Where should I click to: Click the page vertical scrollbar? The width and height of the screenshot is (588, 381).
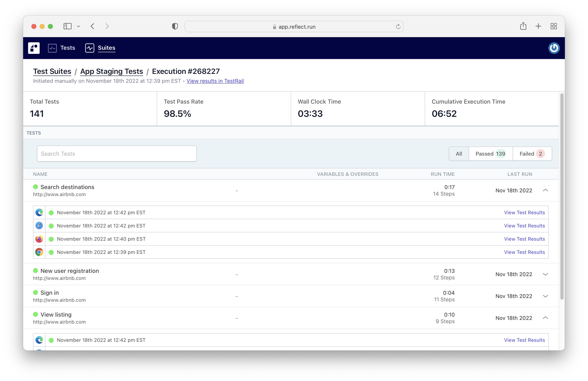coord(562,196)
